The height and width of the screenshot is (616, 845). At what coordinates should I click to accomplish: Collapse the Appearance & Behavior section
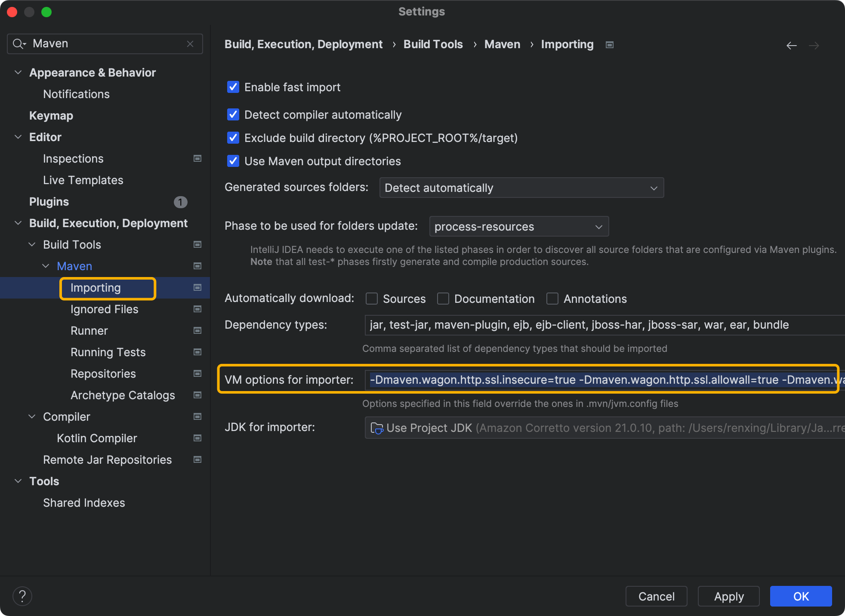18,73
